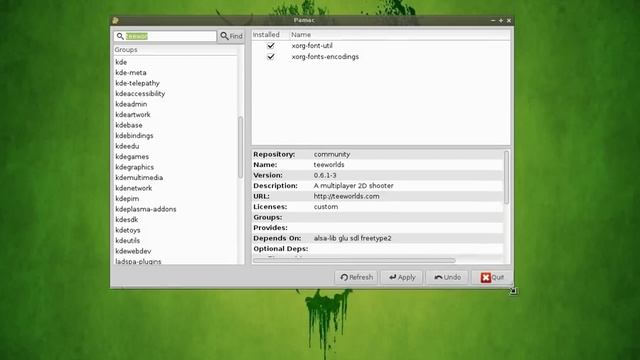Click the Undo button
The height and width of the screenshot is (360, 640).
[x=447, y=278]
